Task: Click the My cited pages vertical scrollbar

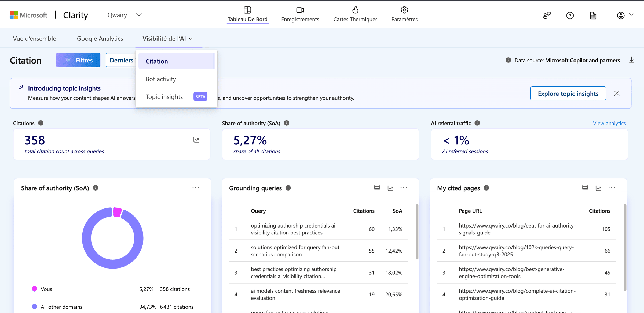Action: coord(625,248)
